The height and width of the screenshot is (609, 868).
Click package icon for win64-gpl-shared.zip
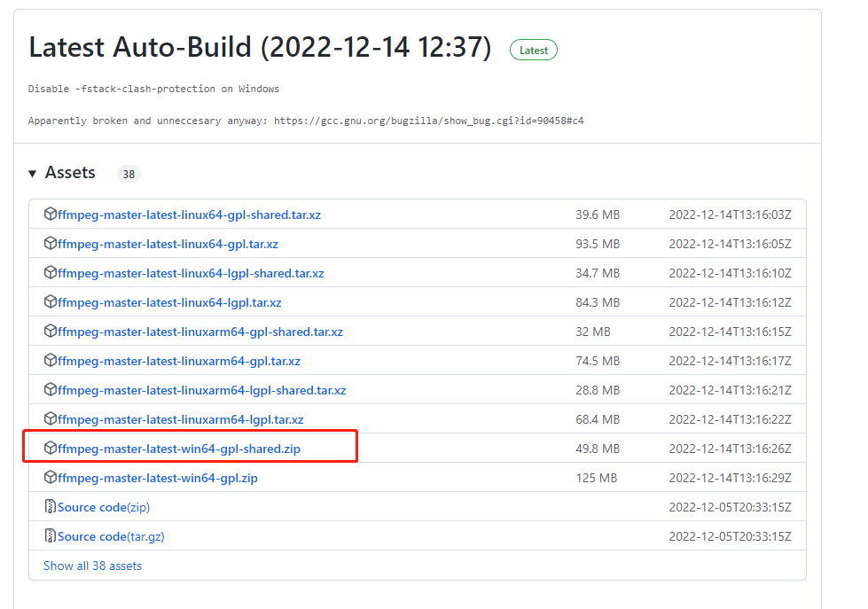tap(51, 448)
